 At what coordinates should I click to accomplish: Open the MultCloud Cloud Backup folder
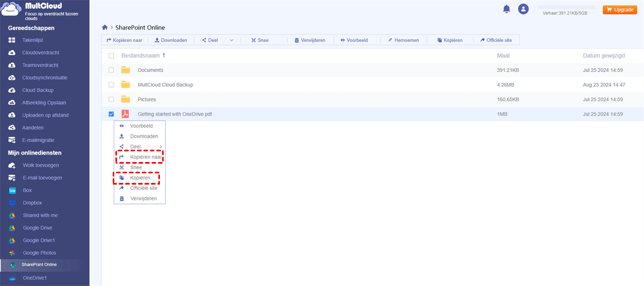[x=165, y=85]
